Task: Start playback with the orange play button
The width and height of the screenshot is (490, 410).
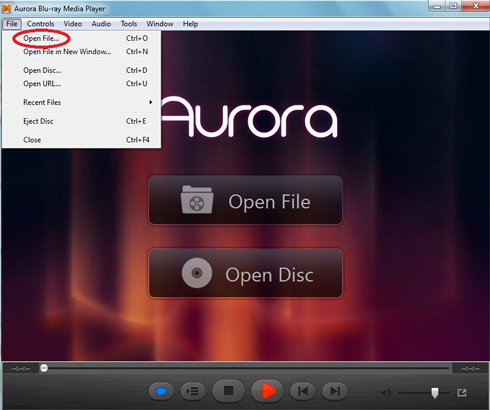Action: click(267, 390)
